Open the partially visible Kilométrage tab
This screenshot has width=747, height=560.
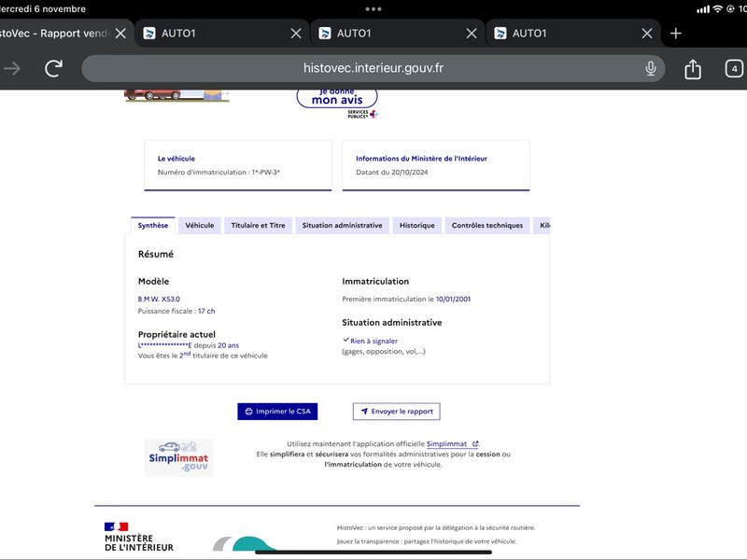[543, 226]
